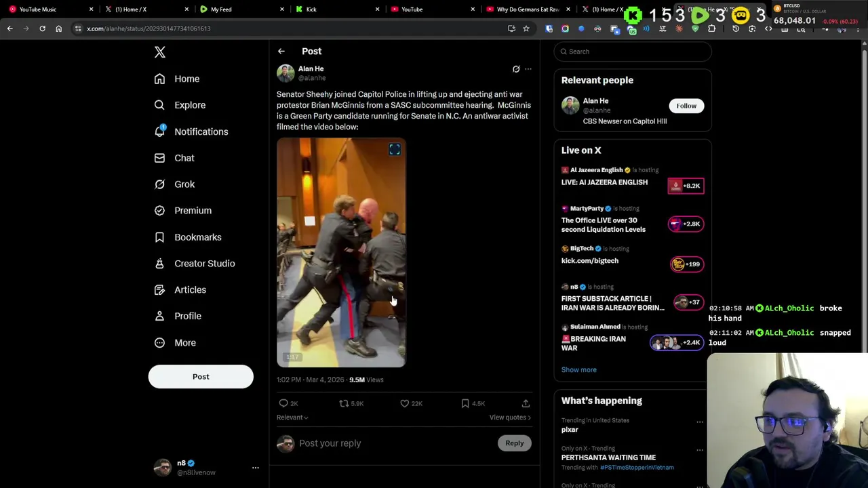Click install app icon in address bar
Screen dimensions: 868x488
click(511, 28)
